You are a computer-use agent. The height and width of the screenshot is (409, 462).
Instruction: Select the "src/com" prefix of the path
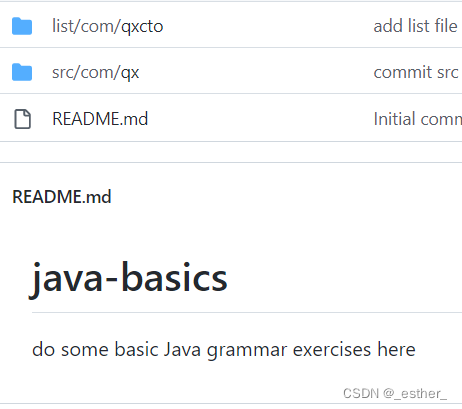pos(83,72)
